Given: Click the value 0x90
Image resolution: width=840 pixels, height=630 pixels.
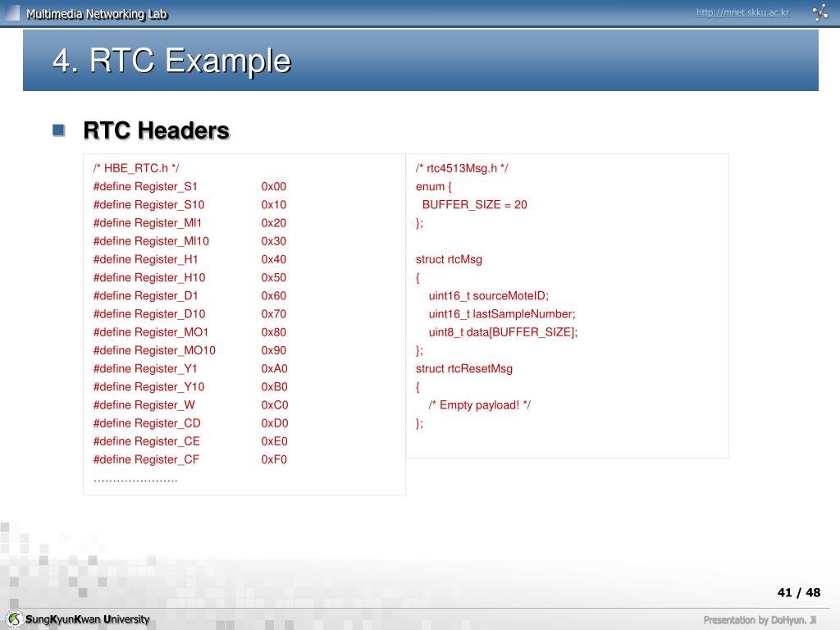Looking at the screenshot, I should tap(274, 350).
